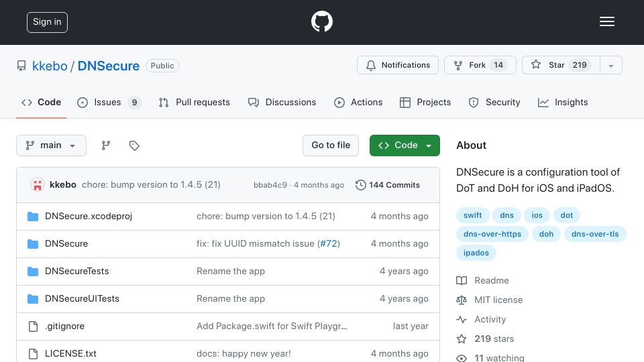The height and width of the screenshot is (362, 644).
Task: Click the folder icon in the DNSecure row
Action: [x=33, y=244]
